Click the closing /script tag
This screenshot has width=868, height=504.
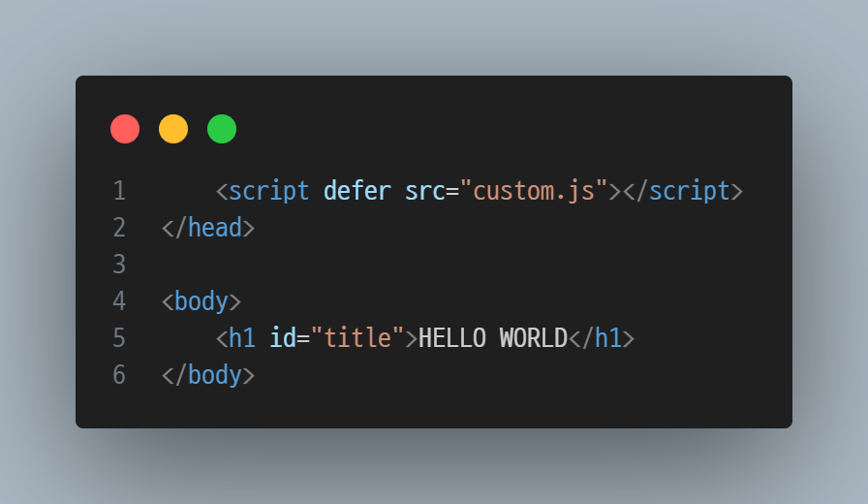tap(683, 192)
